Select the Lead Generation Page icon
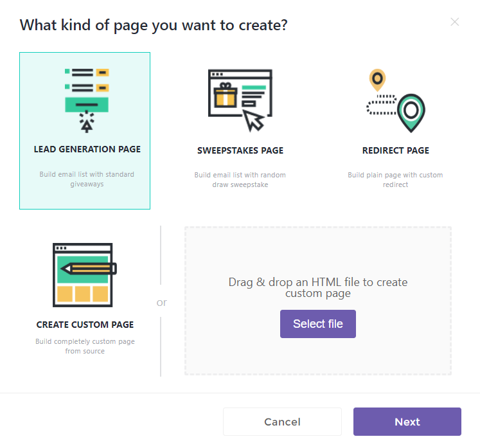 (x=87, y=100)
